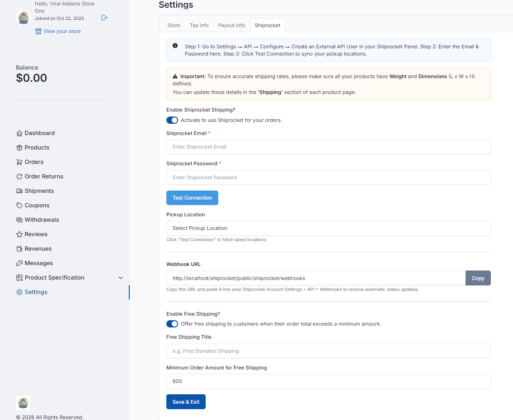Screen dimensions: 513x420
Task: Go to Withdrawals page
Action: pyautogui.click(x=42, y=219)
